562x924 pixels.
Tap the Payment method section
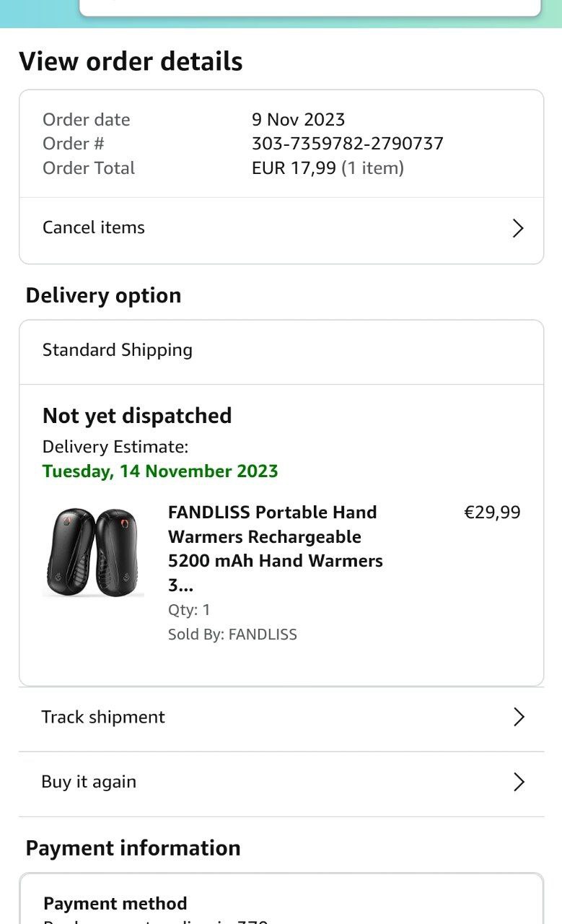115,904
